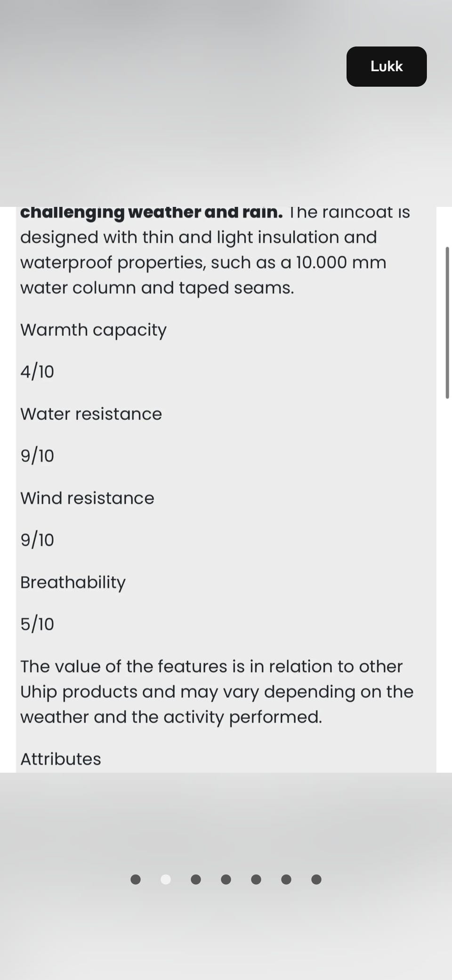The width and height of the screenshot is (452, 980).
Task: Select the second highlighted carousel dot
Action: point(166,879)
